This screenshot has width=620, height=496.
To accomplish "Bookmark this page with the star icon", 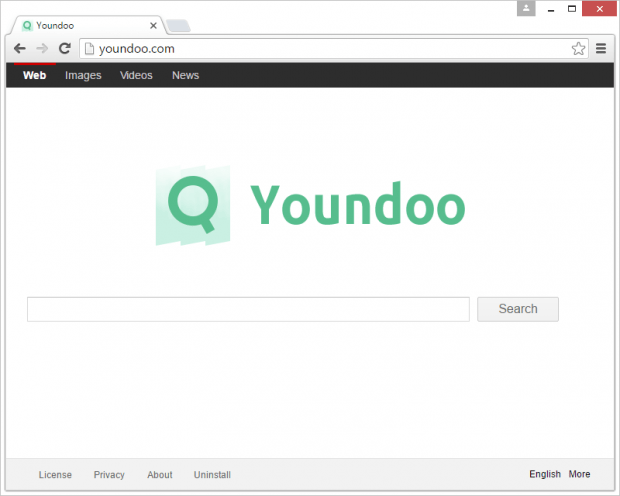I will point(578,49).
